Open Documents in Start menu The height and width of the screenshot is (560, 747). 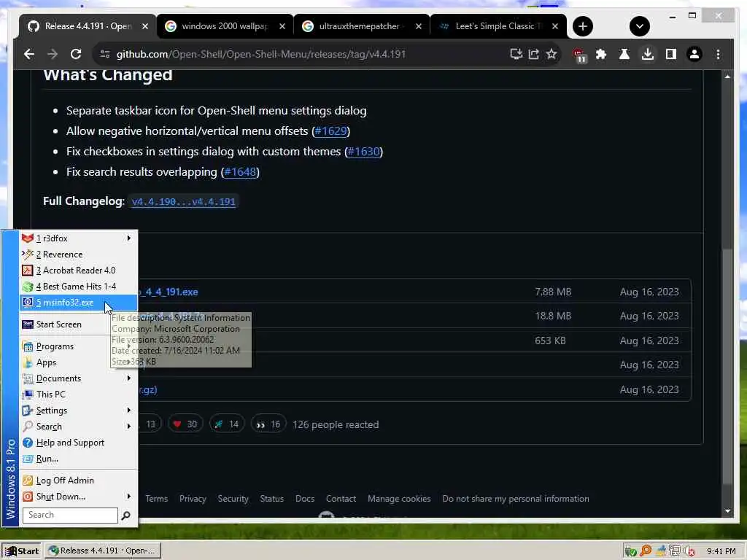pos(79,378)
